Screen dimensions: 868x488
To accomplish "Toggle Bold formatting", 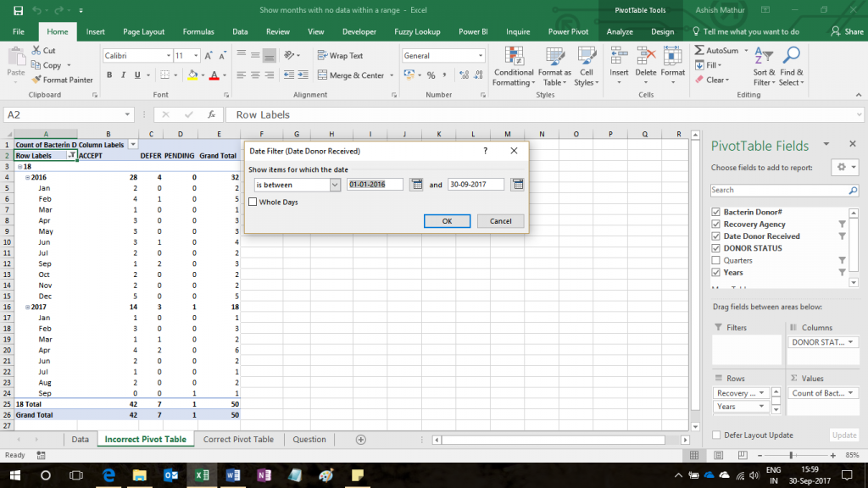I will pyautogui.click(x=109, y=75).
